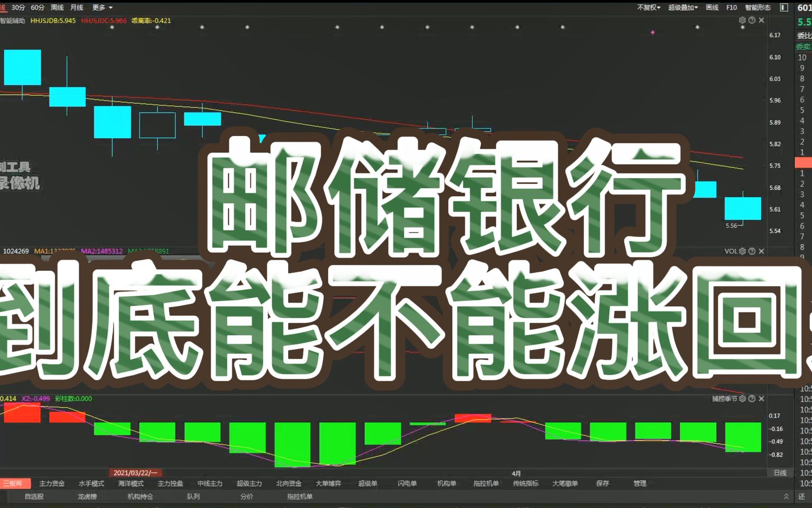Select the 超级主力 indicator tab
The image size is (812, 508).
(x=249, y=483)
